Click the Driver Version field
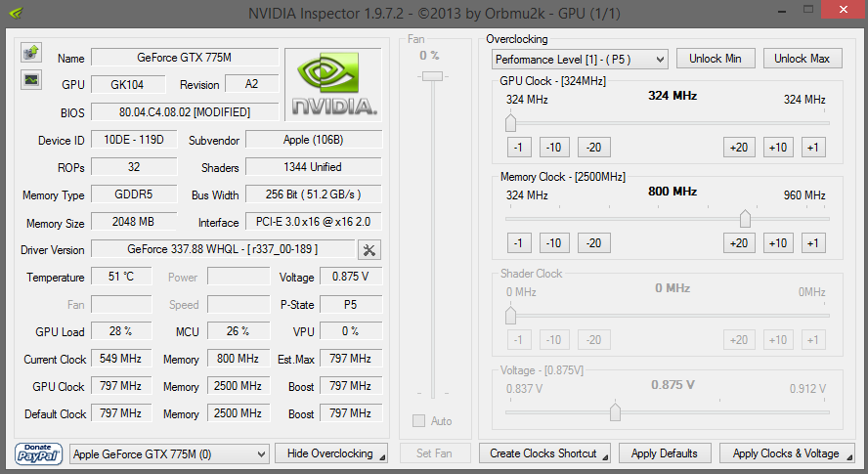 (x=223, y=249)
